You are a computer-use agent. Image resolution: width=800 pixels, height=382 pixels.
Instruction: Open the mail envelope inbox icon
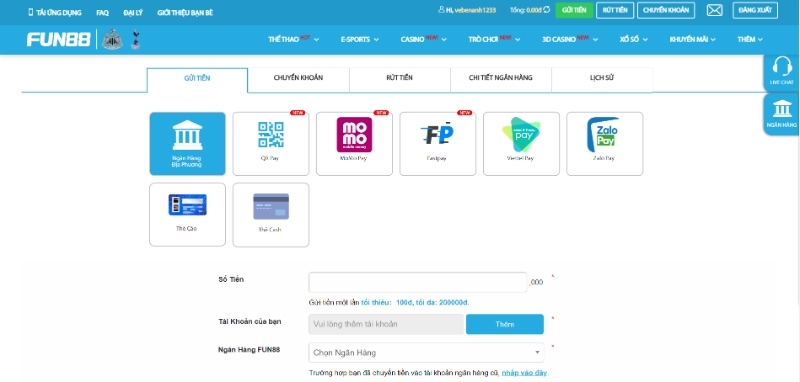pyautogui.click(x=714, y=10)
